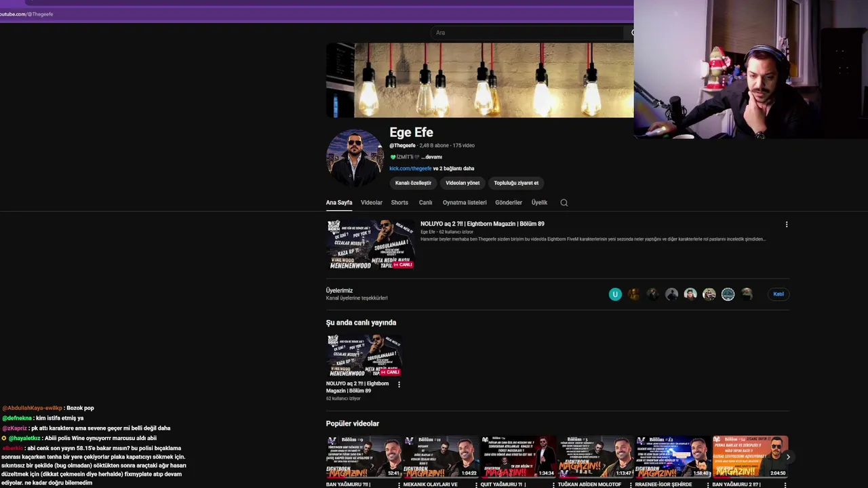
Task: Click the teal 'U' member avatar
Action: click(x=615, y=294)
